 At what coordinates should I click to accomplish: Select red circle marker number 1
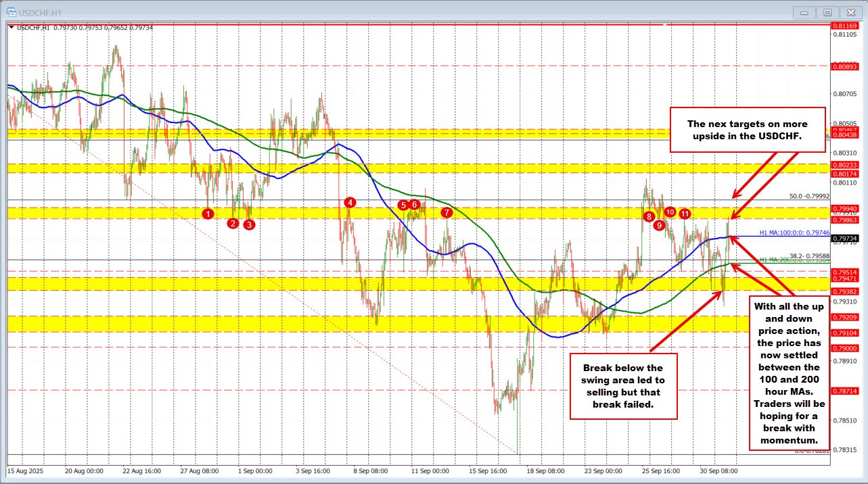point(208,213)
